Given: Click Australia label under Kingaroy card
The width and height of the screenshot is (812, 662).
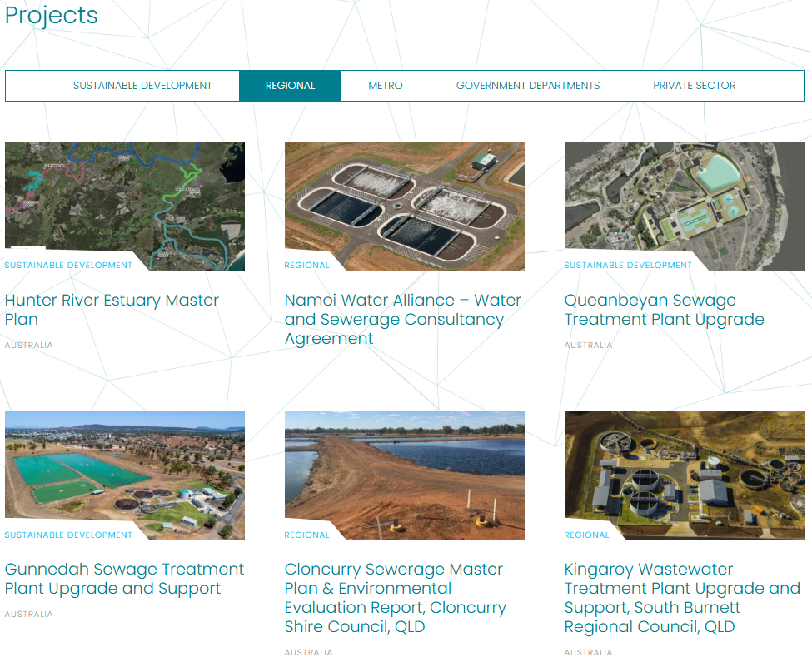Looking at the screenshot, I should coord(588,653).
